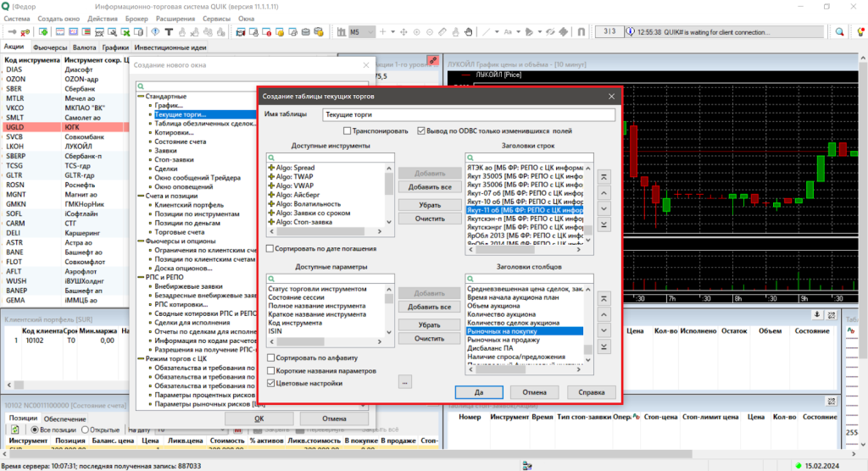Click the Доступные параметры search field
Viewport: 868px width, 471px height.
coord(331,279)
